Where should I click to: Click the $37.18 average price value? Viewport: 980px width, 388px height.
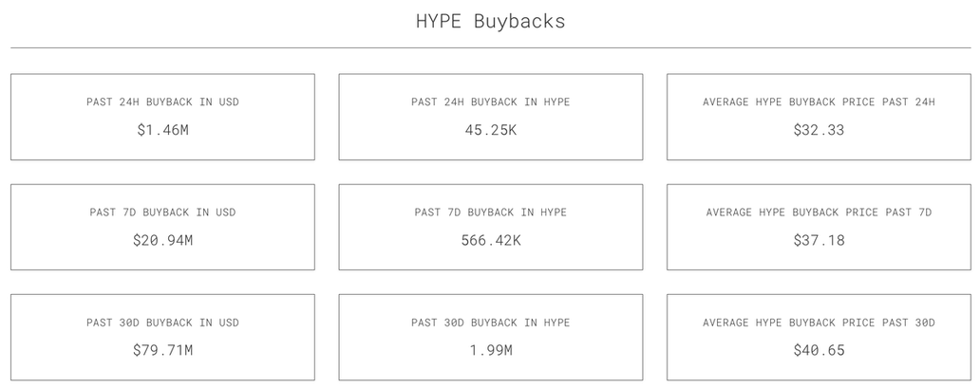coord(819,241)
